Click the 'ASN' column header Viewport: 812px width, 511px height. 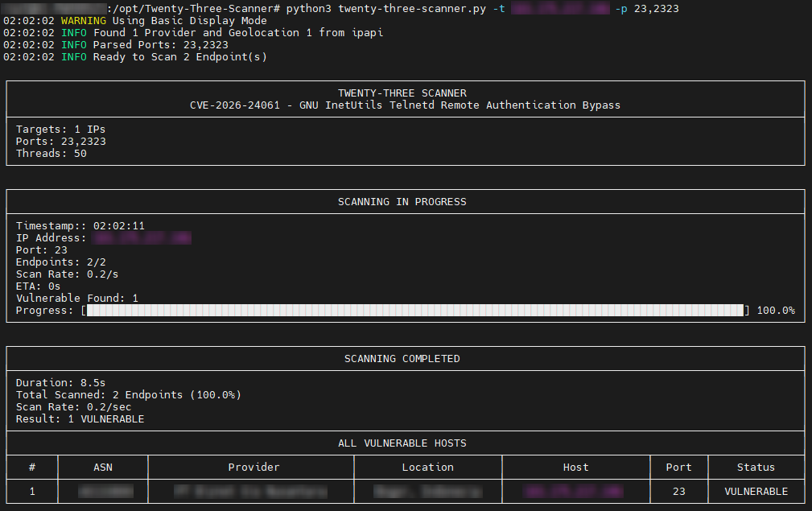pyautogui.click(x=103, y=468)
